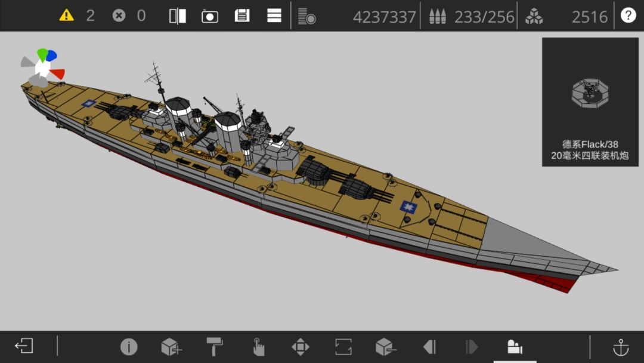The width and height of the screenshot is (644, 363).
Task: Take a screenshot with the camera icon
Action: pos(209,17)
